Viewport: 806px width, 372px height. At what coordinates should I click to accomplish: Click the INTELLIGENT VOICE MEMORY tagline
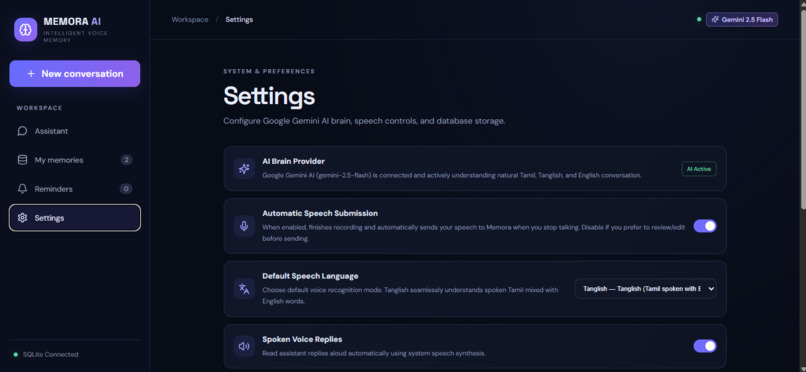pos(76,36)
